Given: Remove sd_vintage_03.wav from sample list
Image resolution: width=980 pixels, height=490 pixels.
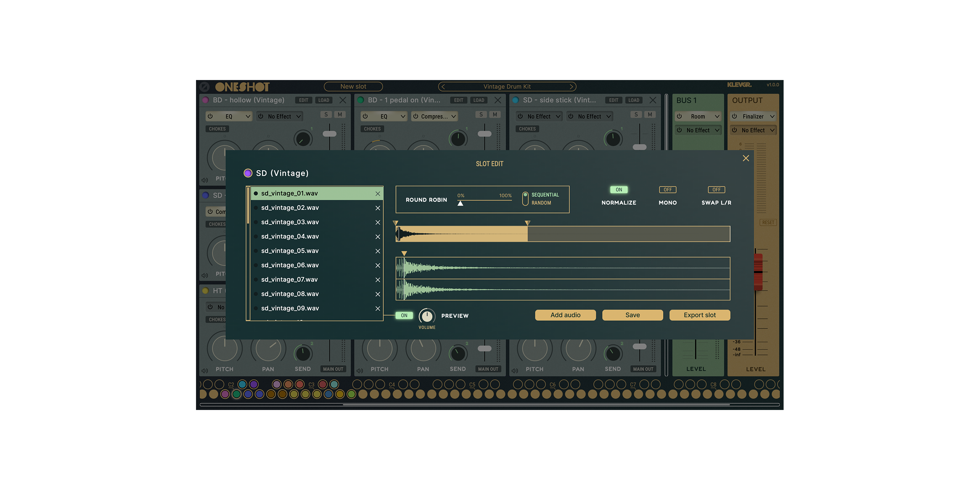Looking at the screenshot, I should [377, 222].
